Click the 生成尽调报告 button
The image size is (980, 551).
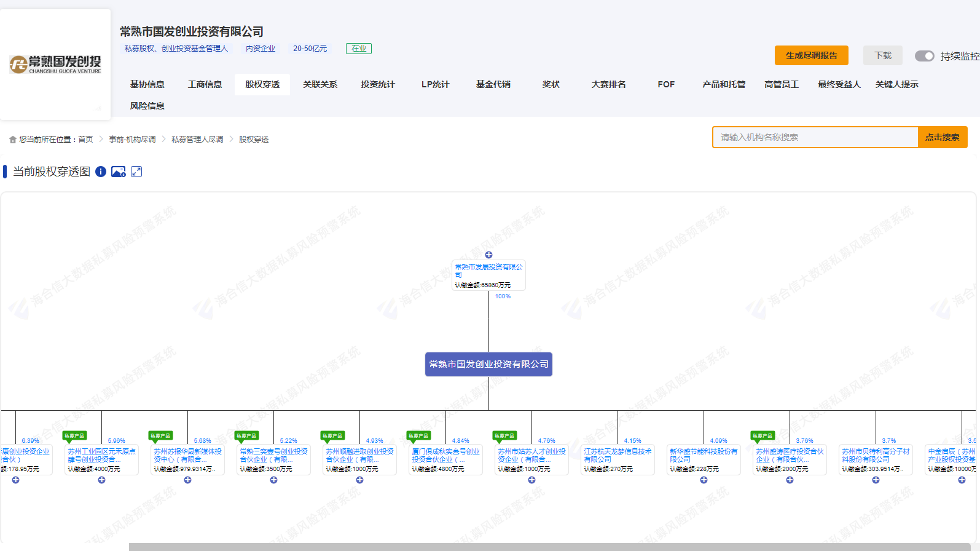812,55
